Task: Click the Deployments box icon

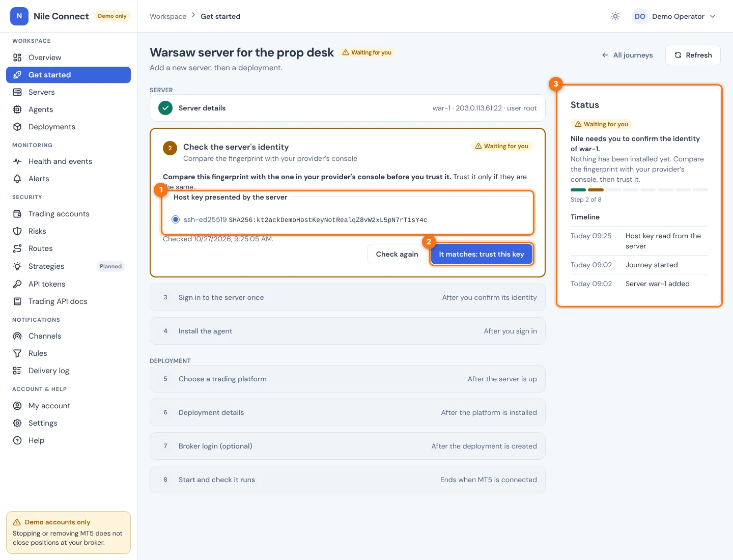Action: [x=17, y=127]
